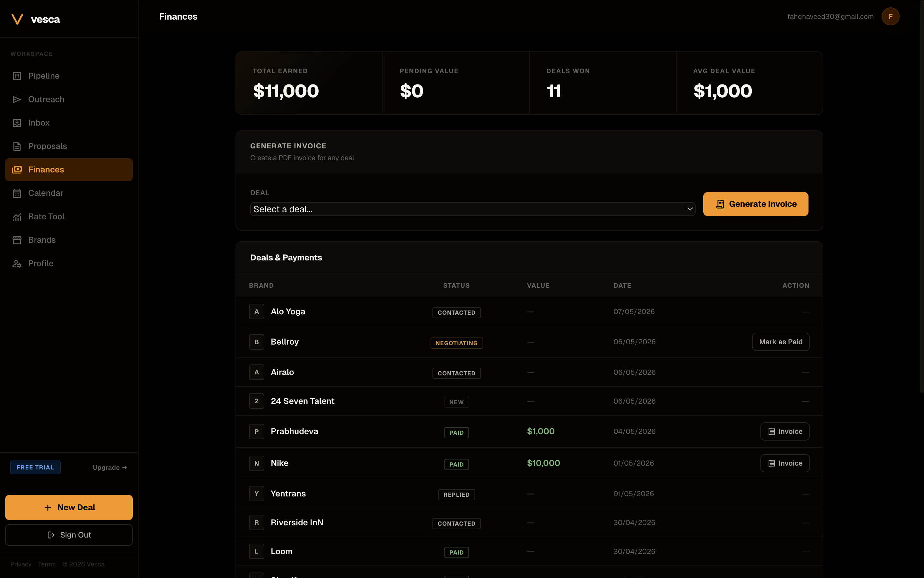Click the DATE column header
Screen dimensions: 924x578
(622, 285)
